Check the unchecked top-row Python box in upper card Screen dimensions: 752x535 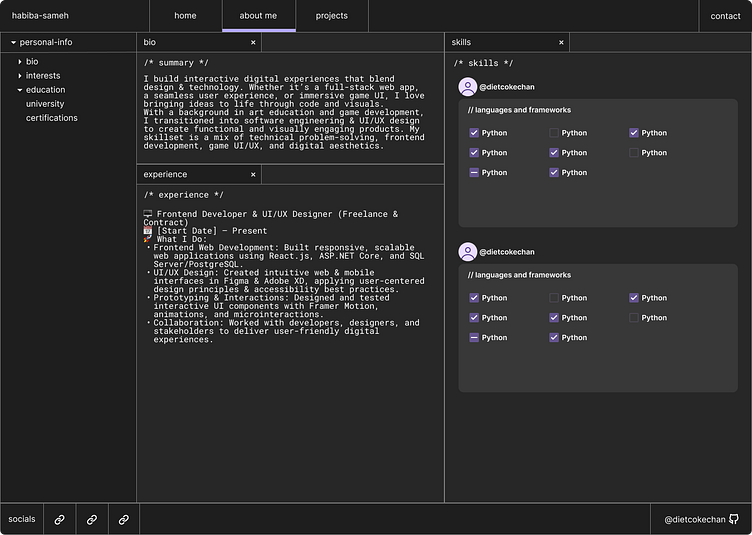pyautogui.click(x=554, y=133)
